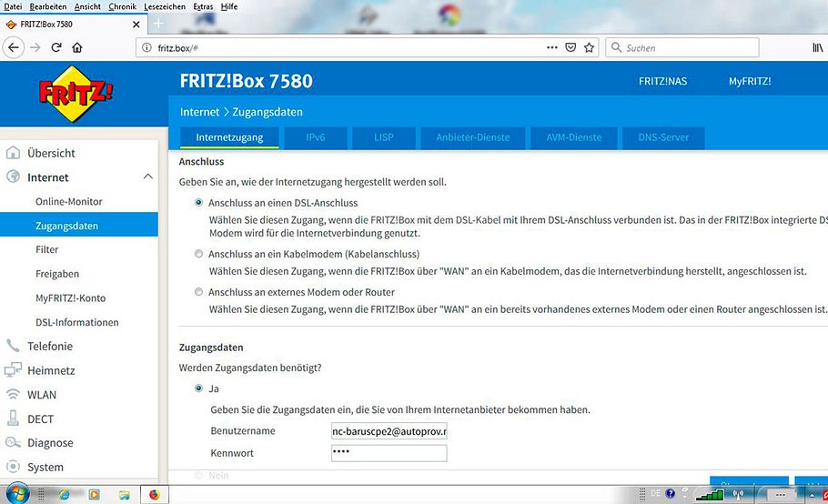
Task: Bookmark this page with the star icon
Action: click(589, 47)
